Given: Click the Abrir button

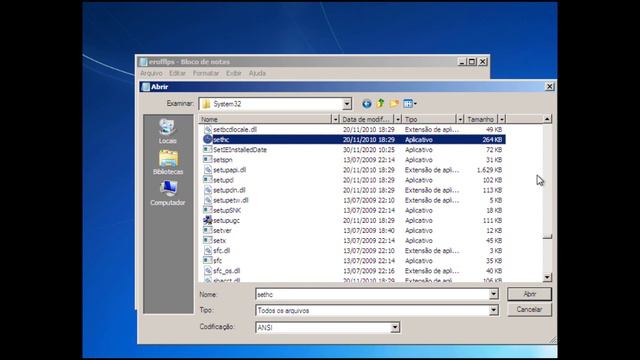Looking at the screenshot, I should 529,294.
